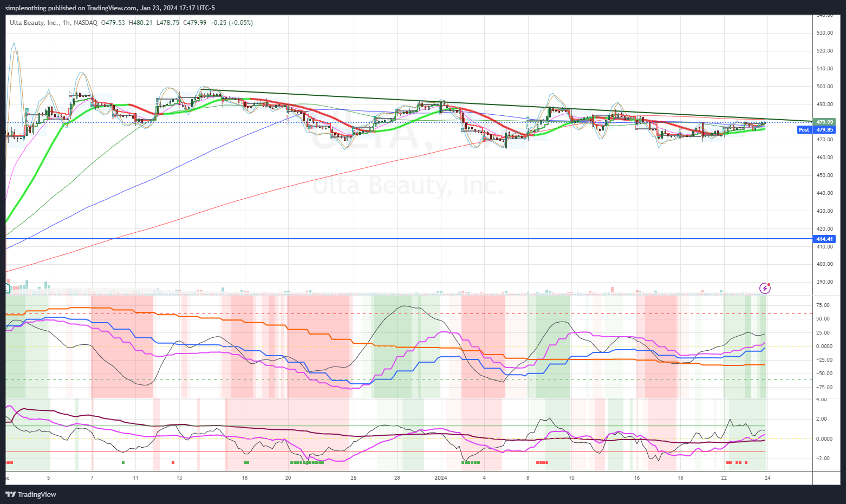The width and height of the screenshot is (846, 504).
Task: Click date 11 on the time axis
Action: point(135,478)
